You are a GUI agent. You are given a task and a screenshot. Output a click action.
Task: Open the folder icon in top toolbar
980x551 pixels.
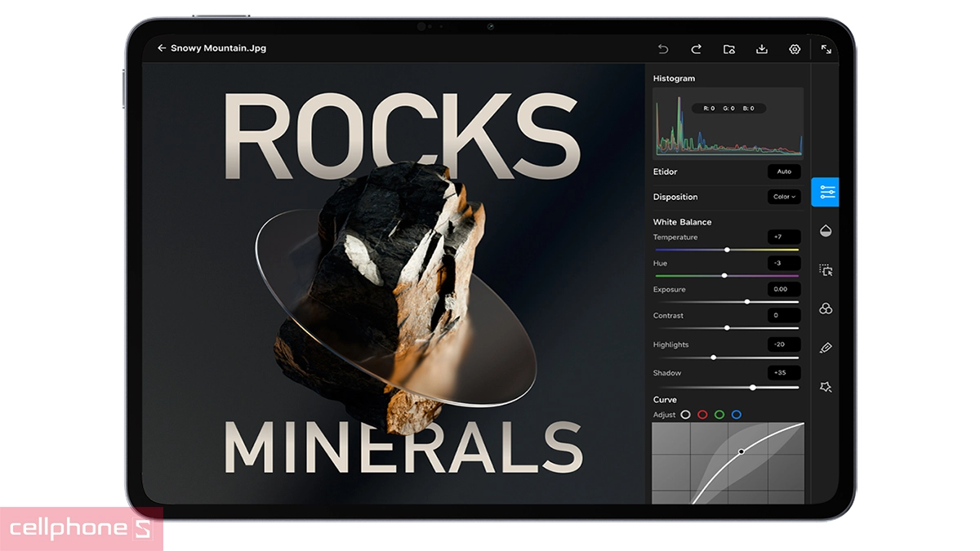[728, 49]
